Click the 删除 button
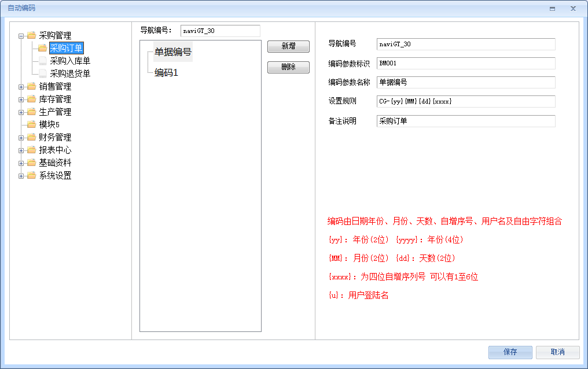 [288, 67]
